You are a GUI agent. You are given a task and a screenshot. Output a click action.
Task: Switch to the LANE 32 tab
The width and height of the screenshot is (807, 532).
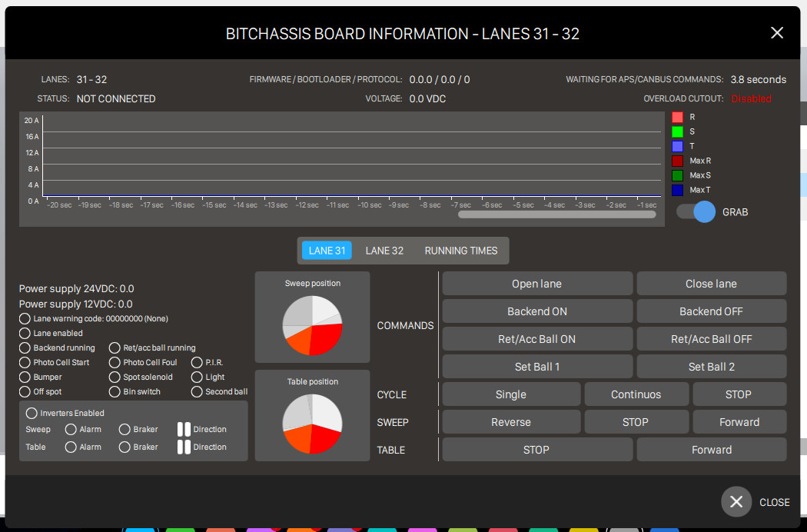click(384, 251)
